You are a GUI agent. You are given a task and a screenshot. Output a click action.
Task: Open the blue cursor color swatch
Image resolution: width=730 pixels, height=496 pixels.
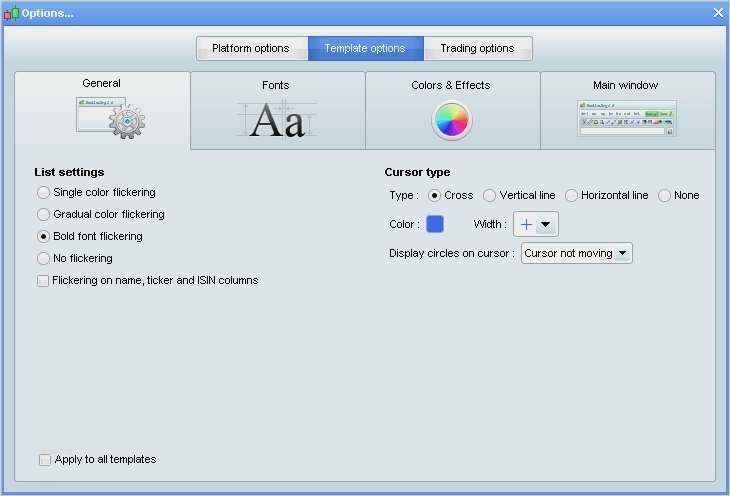(x=435, y=224)
